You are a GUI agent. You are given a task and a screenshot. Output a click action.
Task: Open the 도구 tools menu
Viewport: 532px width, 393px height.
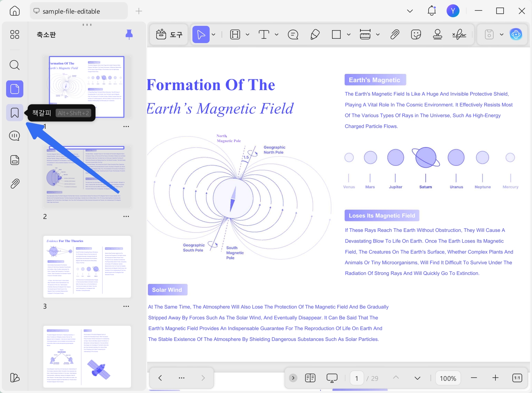169,34
